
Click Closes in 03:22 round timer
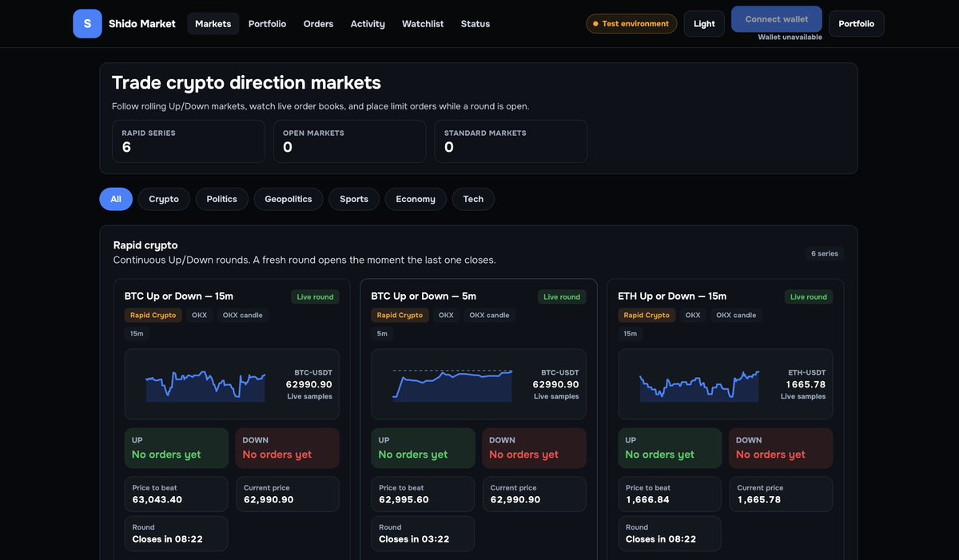point(424,534)
